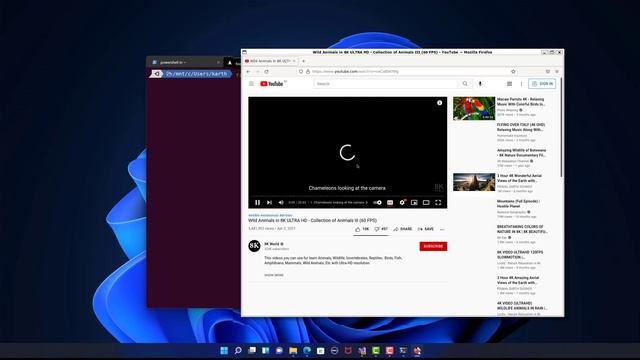This screenshot has height=360, width=640.
Task: Open 8K Video Ultrahd 120FPS suggestion
Action: coord(520,255)
